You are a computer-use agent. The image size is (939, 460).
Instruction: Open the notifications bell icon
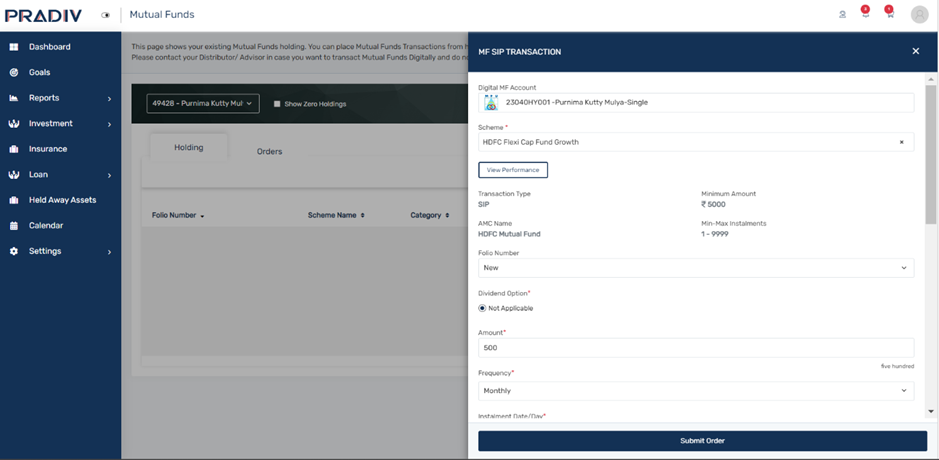click(865, 14)
